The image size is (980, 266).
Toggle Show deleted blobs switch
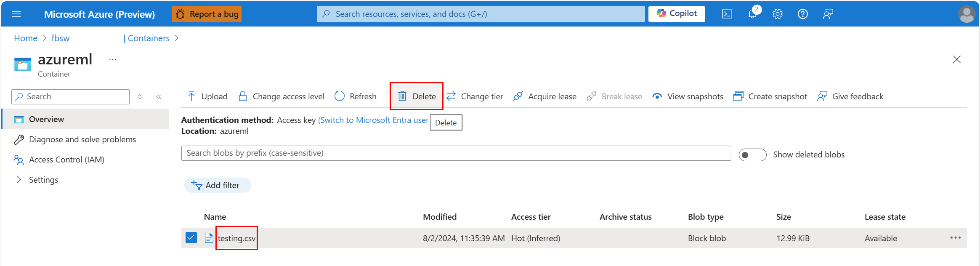coord(752,155)
